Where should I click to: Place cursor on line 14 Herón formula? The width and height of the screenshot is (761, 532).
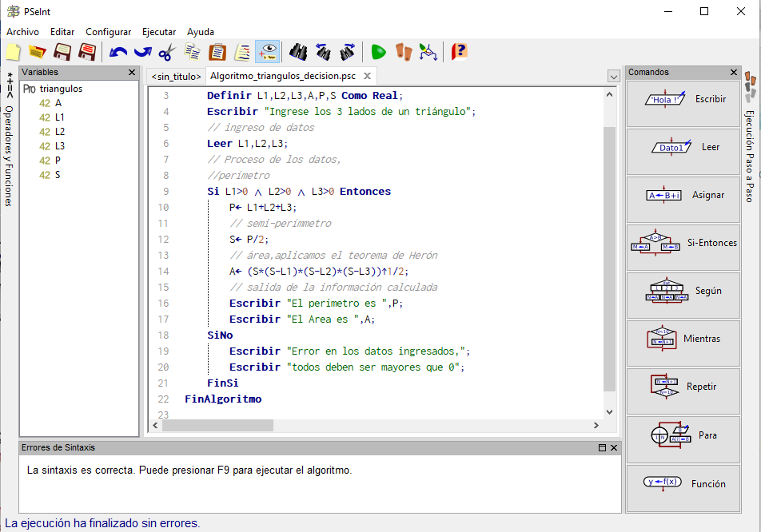pos(319,271)
